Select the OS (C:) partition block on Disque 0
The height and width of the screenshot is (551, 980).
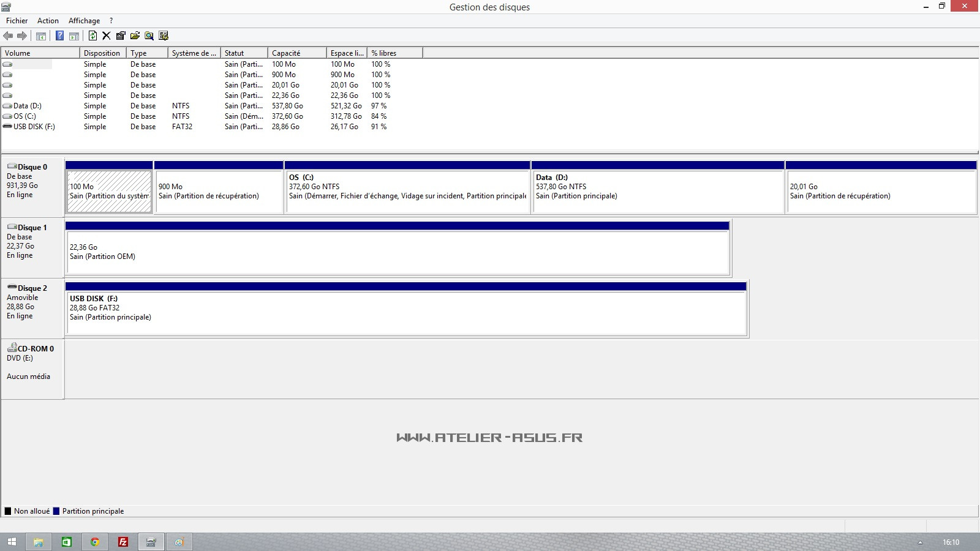pos(407,191)
